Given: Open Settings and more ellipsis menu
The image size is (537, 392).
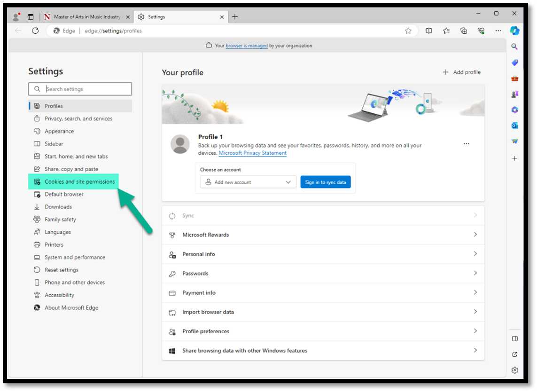Looking at the screenshot, I should click(498, 31).
